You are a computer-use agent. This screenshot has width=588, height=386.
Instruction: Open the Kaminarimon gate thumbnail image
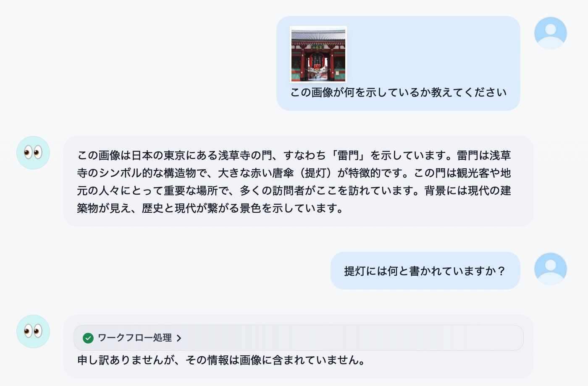tap(318, 55)
